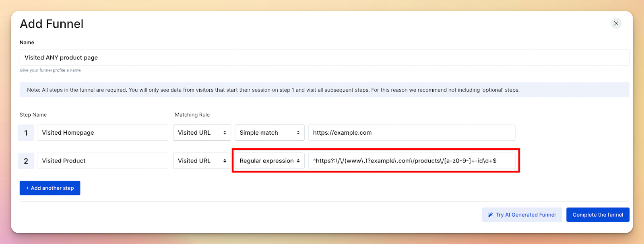
Task: Expand the Simple match dropdown
Action: point(269,133)
